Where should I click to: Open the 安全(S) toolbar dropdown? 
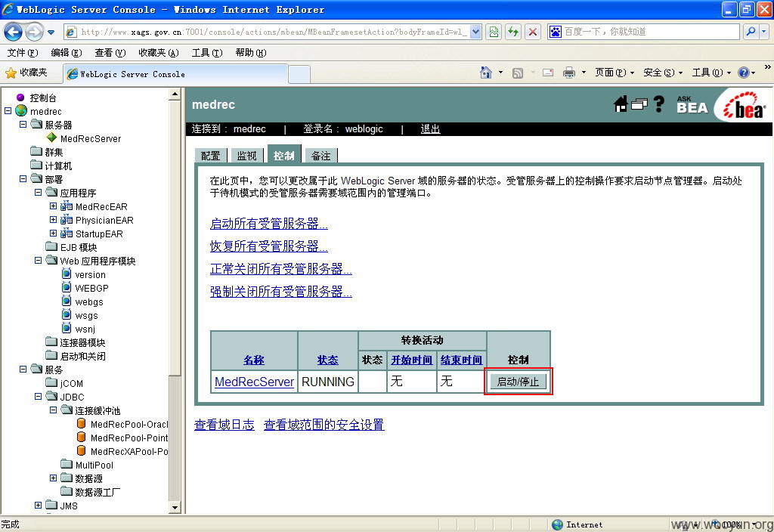click(662, 73)
